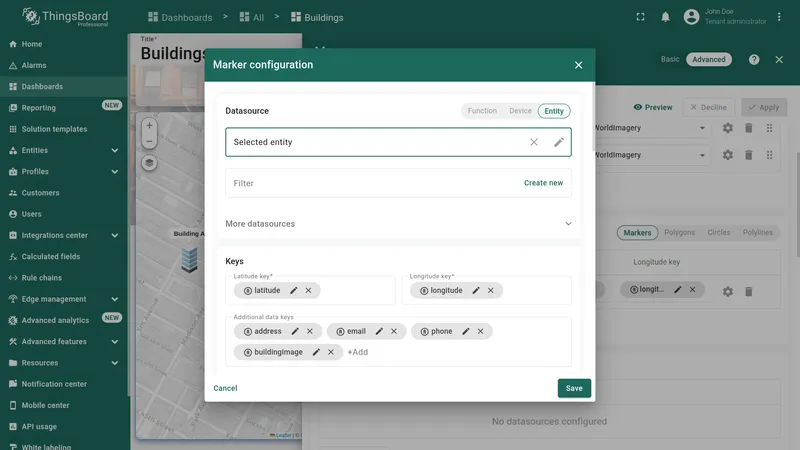Switch widget config to Advanced mode

tap(709, 59)
